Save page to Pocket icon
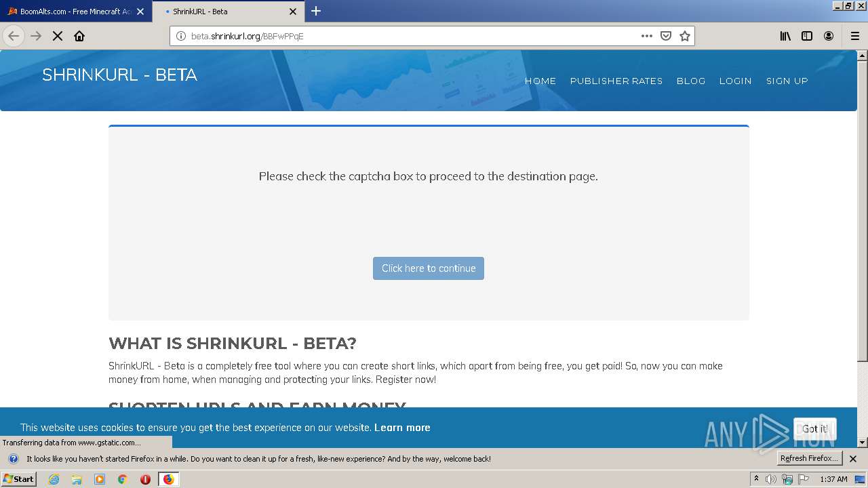Image resolution: width=868 pixels, height=488 pixels. click(x=666, y=36)
